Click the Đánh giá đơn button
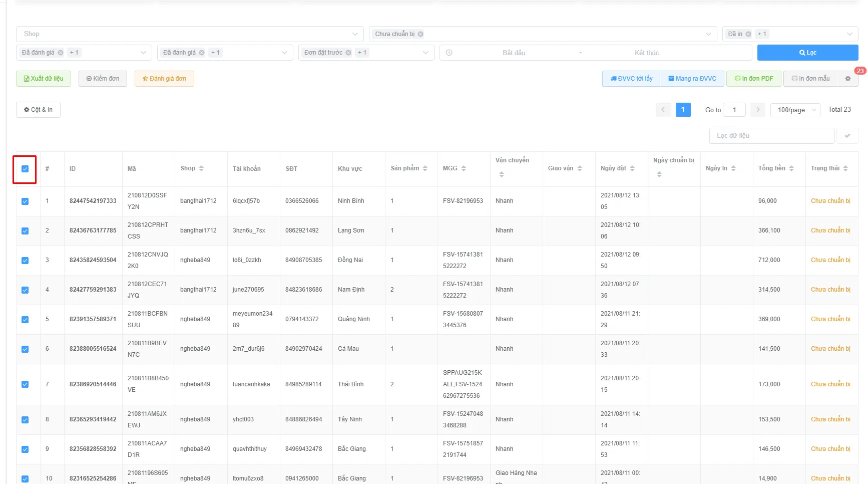 [x=164, y=79]
